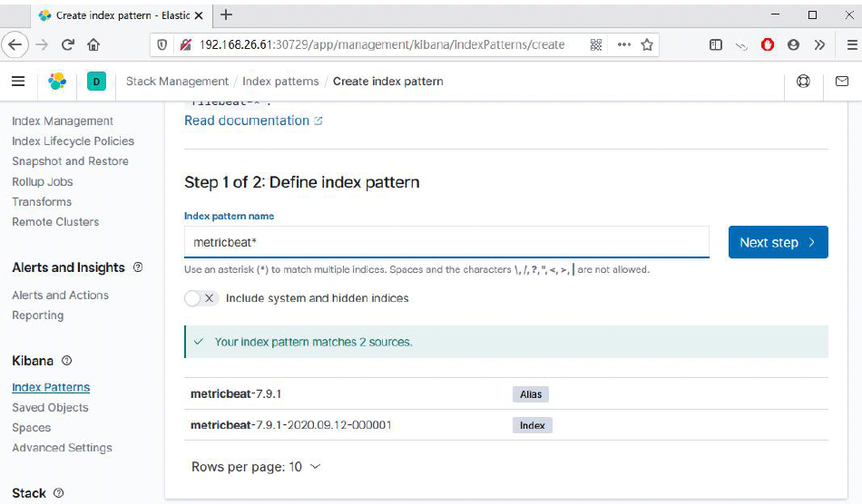Viewport: 862px width, 504px height.
Task: Click Index patterns breadcrumb
Action: [280, 82]
